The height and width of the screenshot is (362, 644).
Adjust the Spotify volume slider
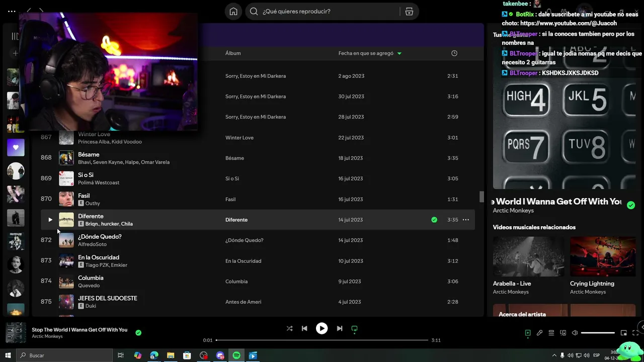click(598, 333)
